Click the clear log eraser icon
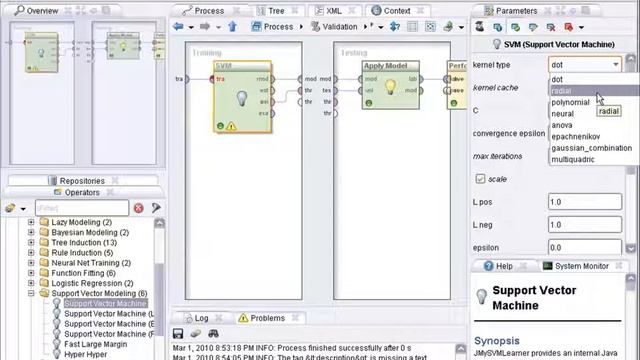The image size is (640, 360). (196, 333)
